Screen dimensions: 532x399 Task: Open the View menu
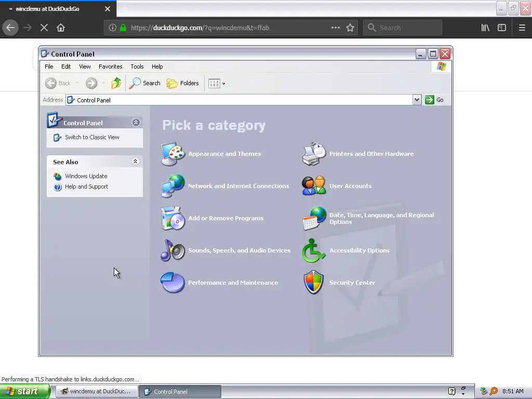pyautogui.click(x=85, y=66)
